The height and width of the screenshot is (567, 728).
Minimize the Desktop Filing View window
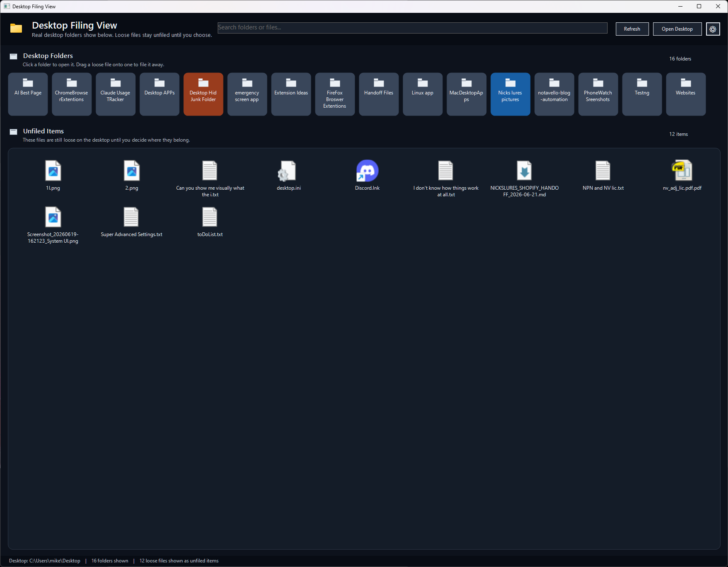(680, 6)
